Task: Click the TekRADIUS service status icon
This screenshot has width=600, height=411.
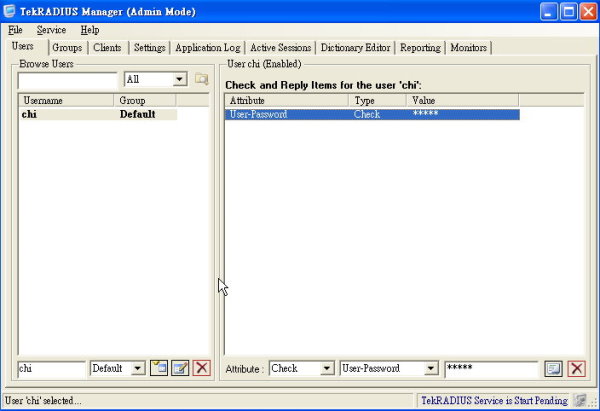Action: [580, 401]
